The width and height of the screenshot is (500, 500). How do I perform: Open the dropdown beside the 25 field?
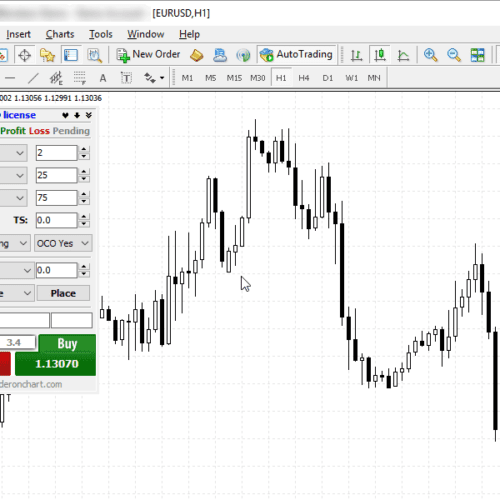pyautogui.click(x=14, y=176)
